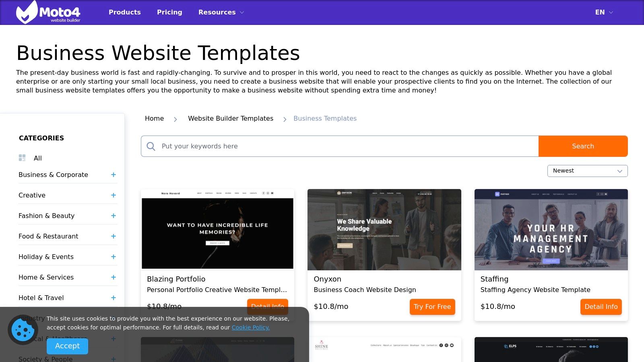Click the search magnifier icon
The height and width of the screenshot is (362, 644).
click(151, 146)
